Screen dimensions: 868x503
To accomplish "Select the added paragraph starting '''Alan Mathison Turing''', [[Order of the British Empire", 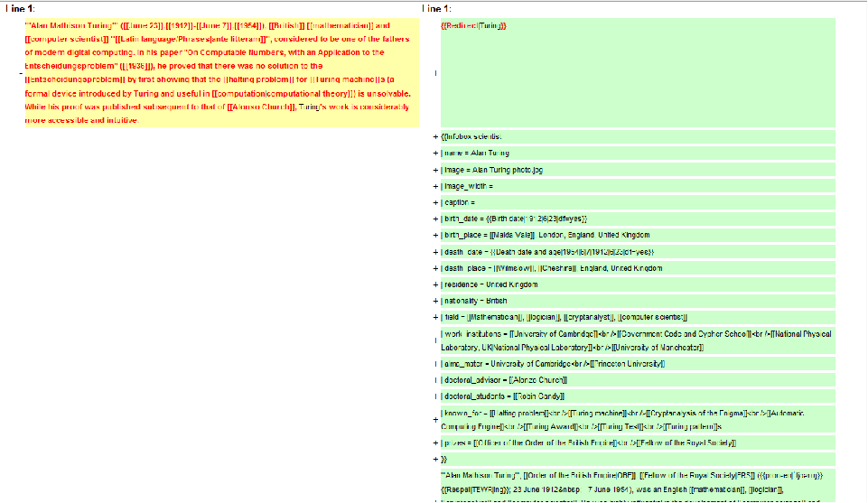I will coord(638,486).
